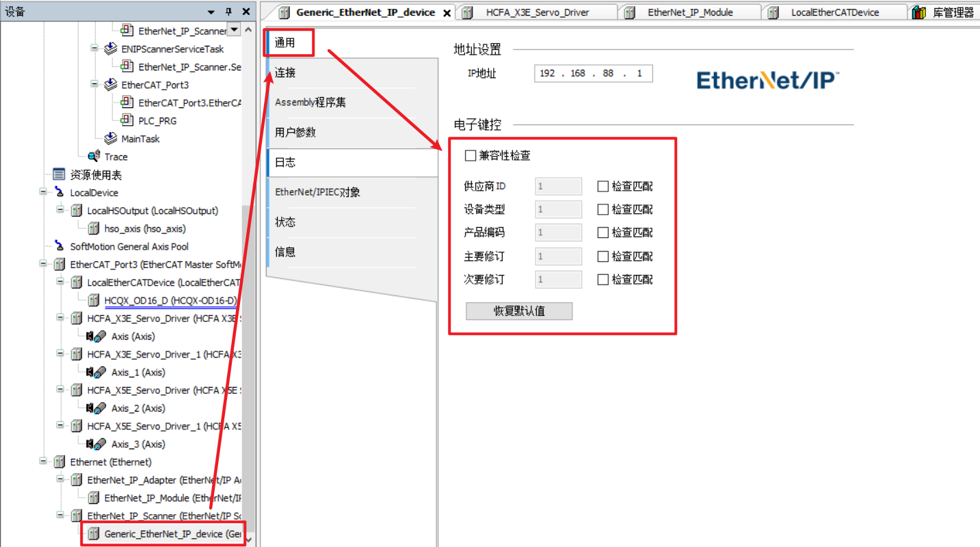Collapse the EtherCAT_Port3 master node
980x547 pixels.
click(x=43, y=265)
